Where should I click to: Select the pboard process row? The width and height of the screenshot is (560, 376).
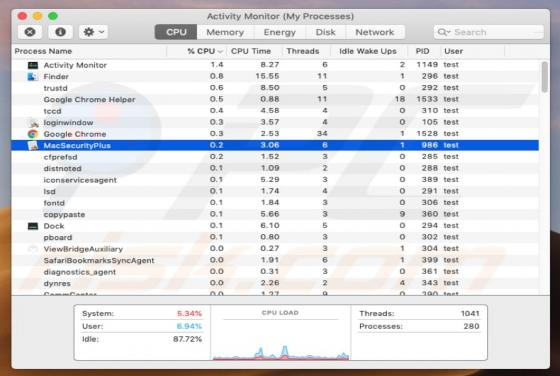pos(275,237)
